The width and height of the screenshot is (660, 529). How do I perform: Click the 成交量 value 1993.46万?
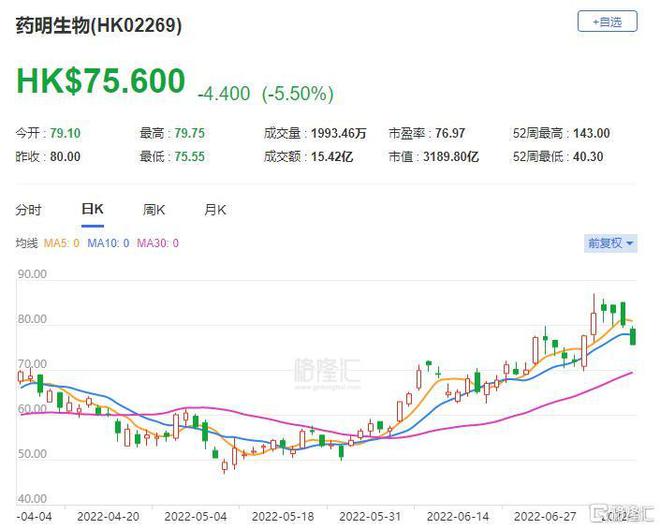[339, 133]
